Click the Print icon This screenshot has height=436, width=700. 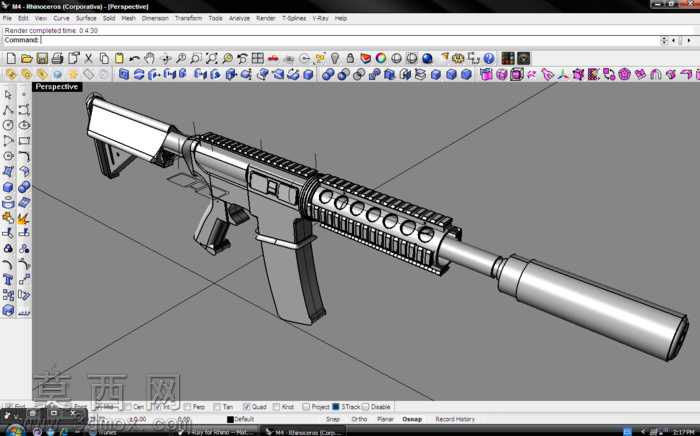[x=57, y=58]
